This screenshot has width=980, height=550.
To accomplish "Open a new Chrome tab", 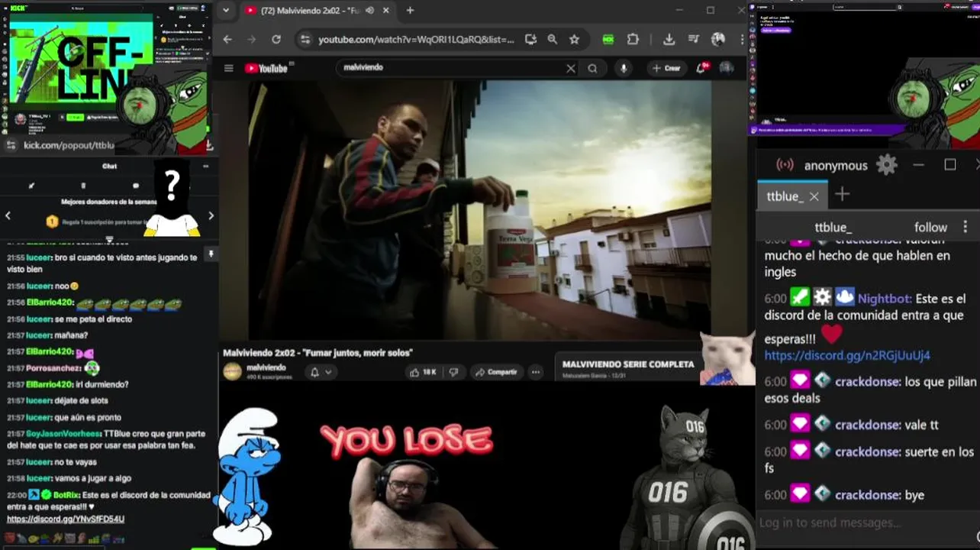I will [x=410, y=11].
